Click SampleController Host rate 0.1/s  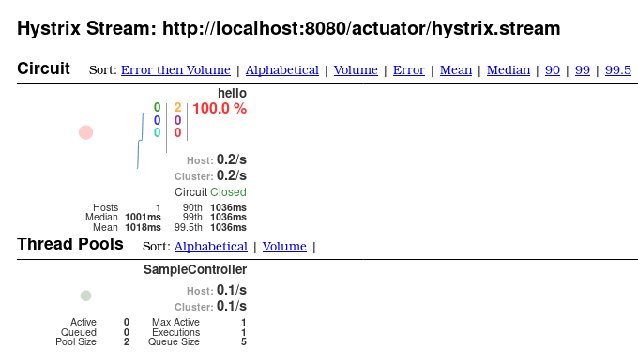232,290
